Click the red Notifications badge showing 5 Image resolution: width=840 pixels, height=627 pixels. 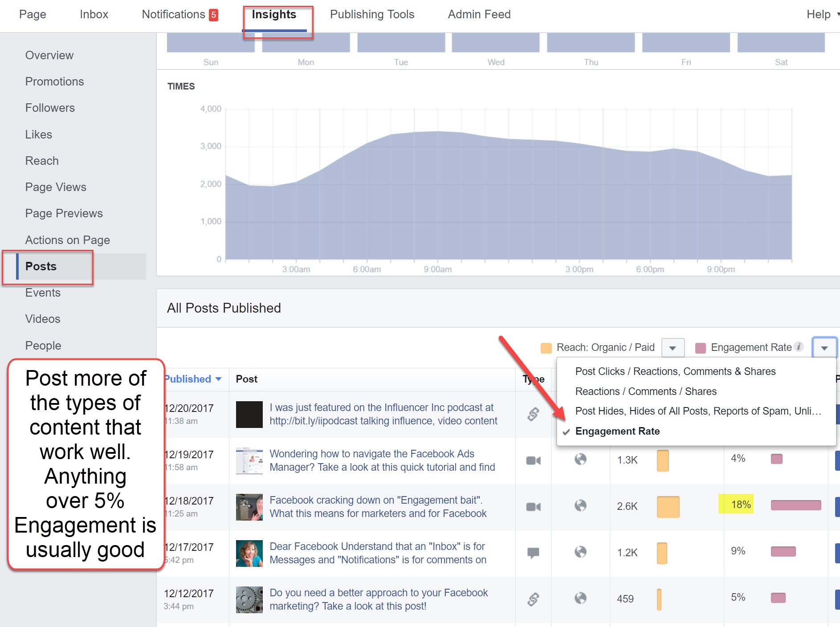click(x=214, y=15)
